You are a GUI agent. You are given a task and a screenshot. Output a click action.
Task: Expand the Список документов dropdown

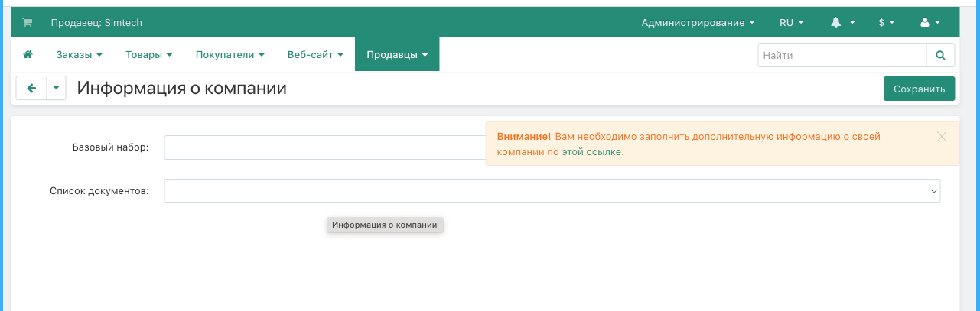(552, 191)
